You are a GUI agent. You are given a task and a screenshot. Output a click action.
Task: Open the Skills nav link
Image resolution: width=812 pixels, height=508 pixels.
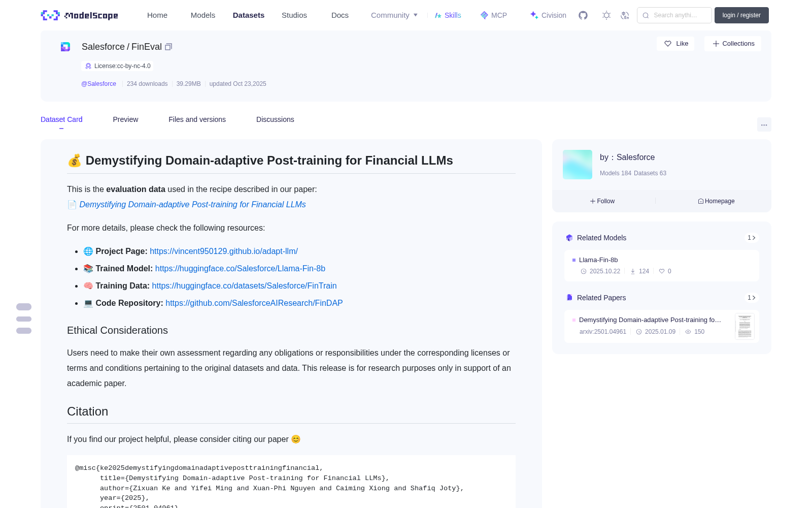[448, 15]
